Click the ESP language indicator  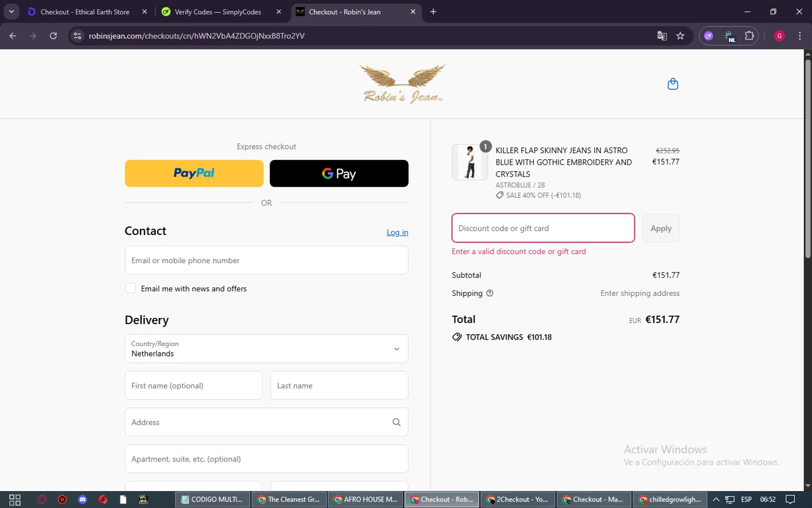[x=746, y=499]
